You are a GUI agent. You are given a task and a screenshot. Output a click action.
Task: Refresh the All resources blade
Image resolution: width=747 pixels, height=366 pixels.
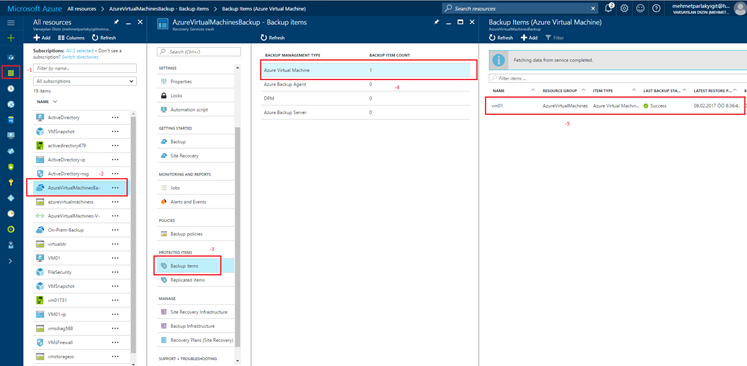103,38
